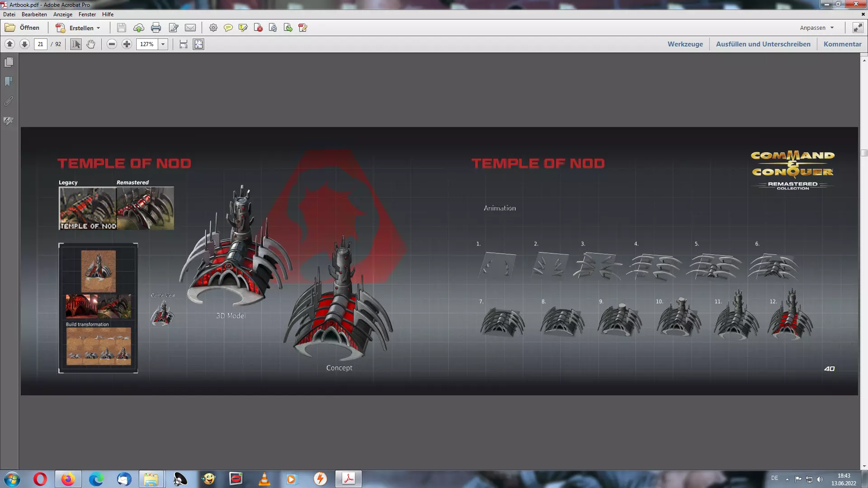Click the volume speaker tray icon
Viewport: 868px width, 488px height.
click(x=820, y=479)
